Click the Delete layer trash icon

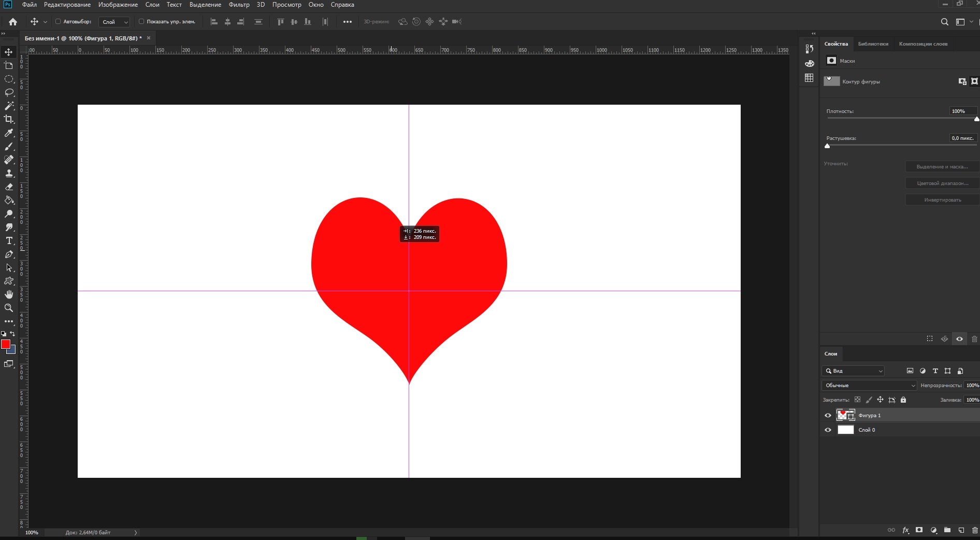point(974,530)
